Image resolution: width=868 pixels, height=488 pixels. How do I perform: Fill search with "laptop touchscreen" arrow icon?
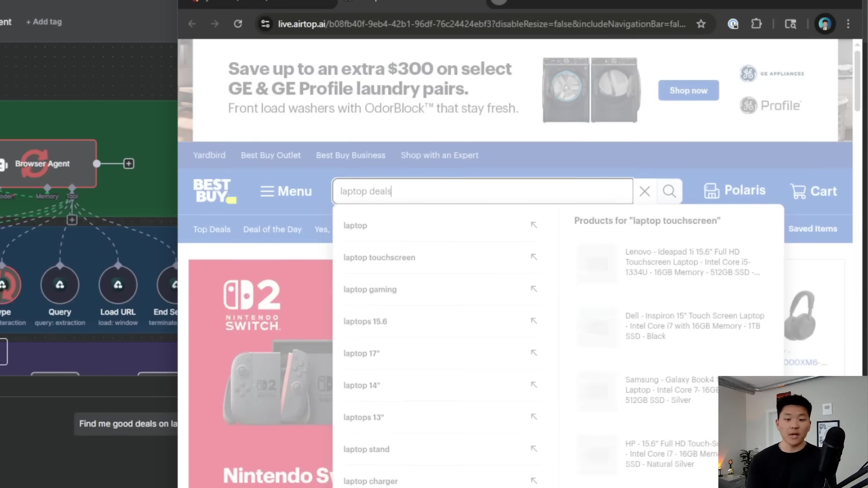pyautogui.click(x=534, y=257)
